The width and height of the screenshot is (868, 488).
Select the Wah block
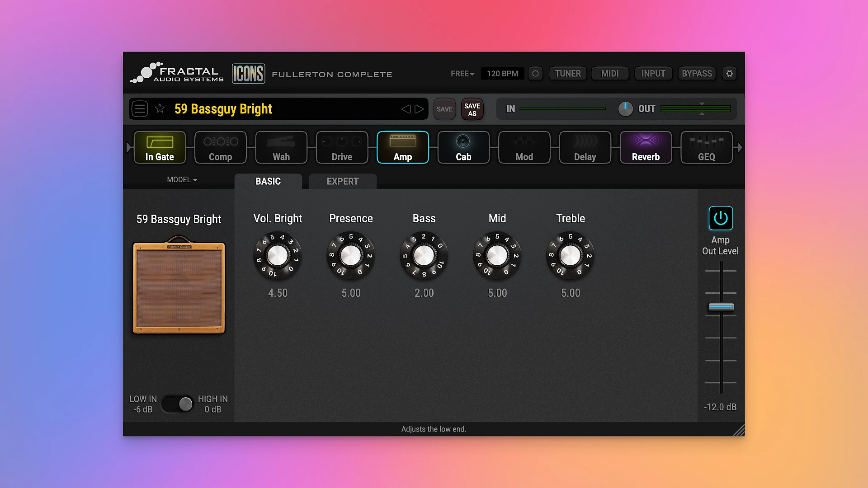coord(281,147)
